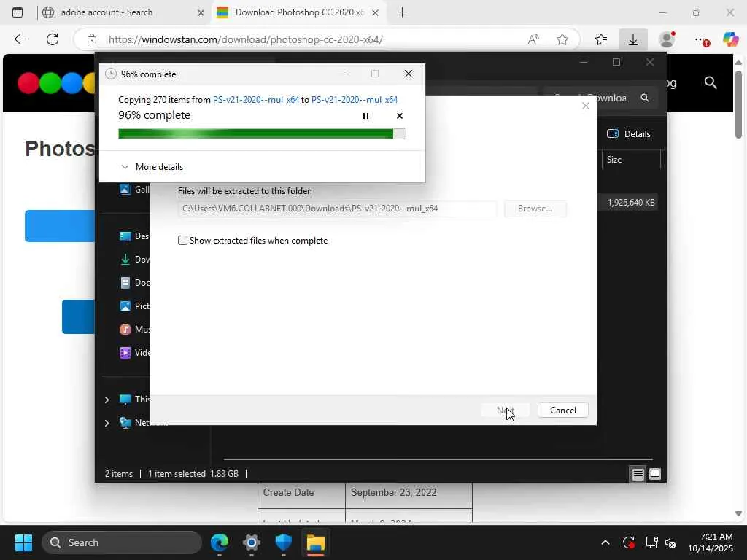
Task: Expand the Network tree node
Action: (107, 423)
